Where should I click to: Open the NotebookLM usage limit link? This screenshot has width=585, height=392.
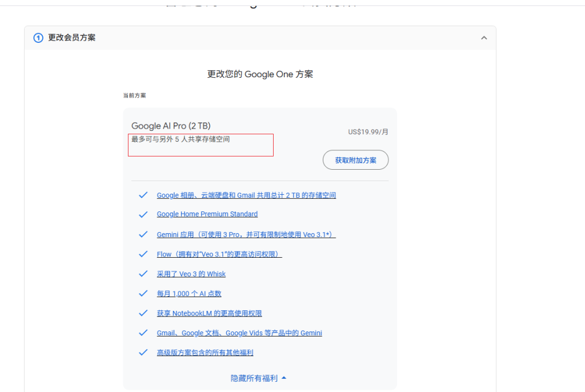209,313
